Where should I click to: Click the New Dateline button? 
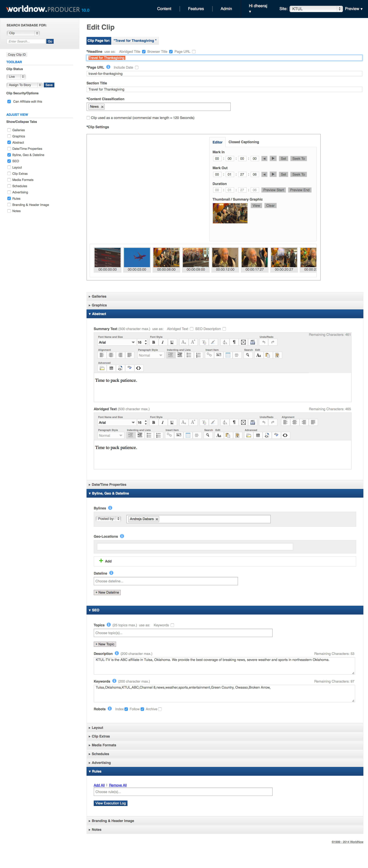click(x=107, y=592)
